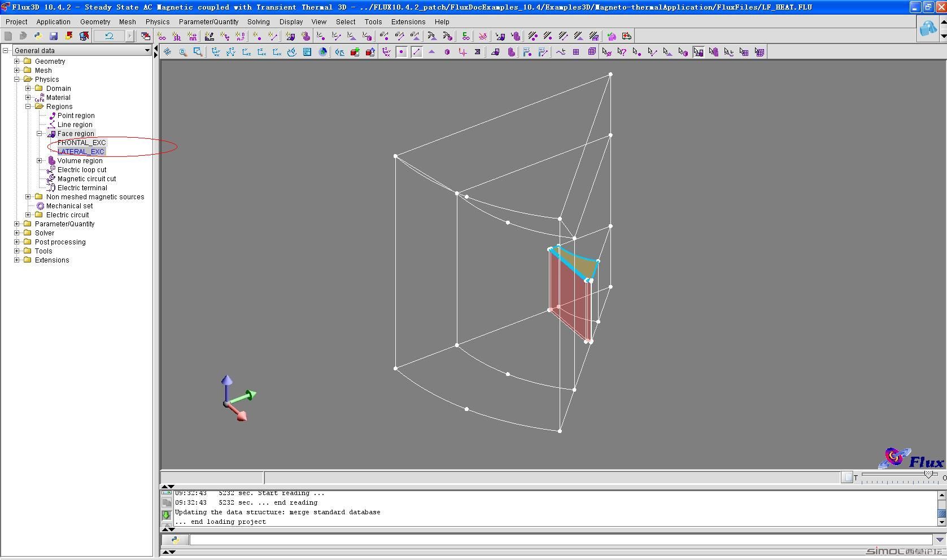Expand the Domain tree node
Screen dimensions: 947x560
point(28,89)
